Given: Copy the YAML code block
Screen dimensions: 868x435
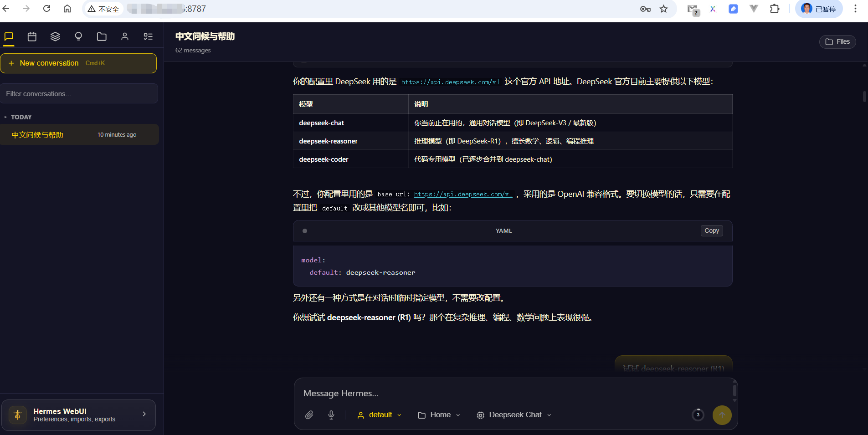Looking at the screenshot, I should click(x=711, y=231).
